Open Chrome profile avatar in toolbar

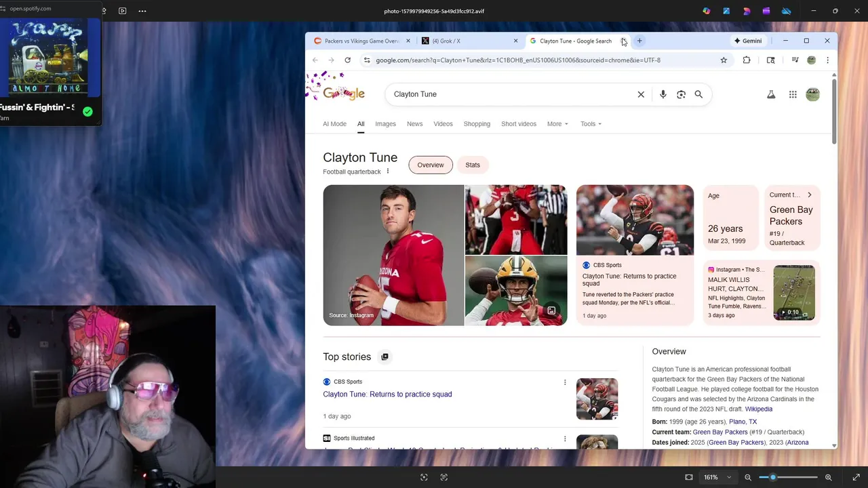click(811, 60)
